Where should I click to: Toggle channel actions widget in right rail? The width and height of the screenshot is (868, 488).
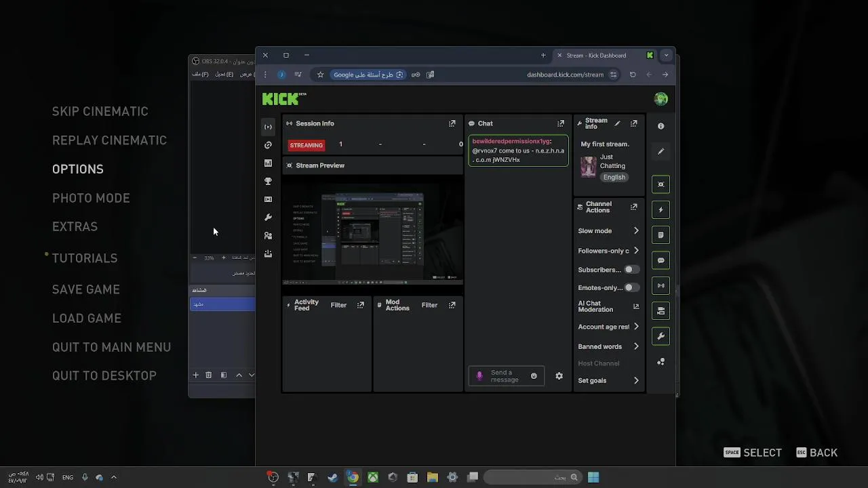(x=660, y=311)
